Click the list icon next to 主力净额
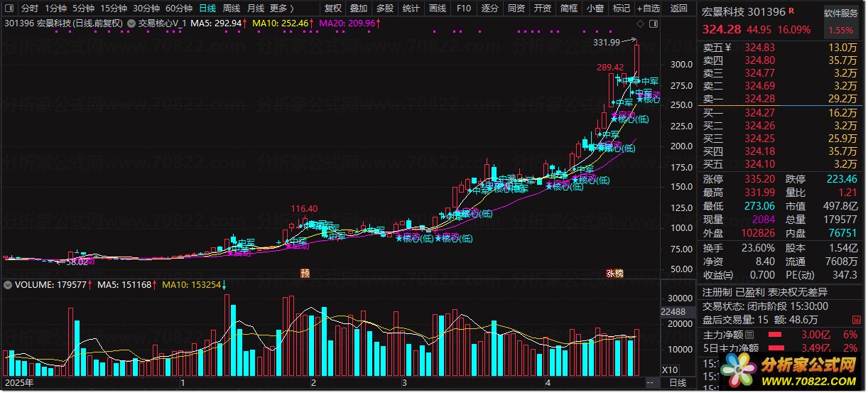This screenshot has width=868, height=393. tap(749, 335)
